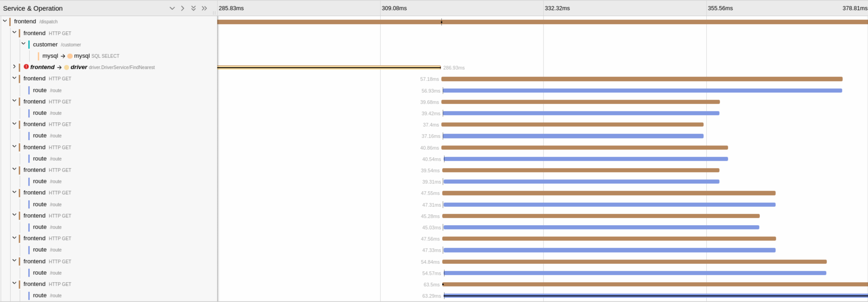This screenshot has width=868, height=302.
Task: Click the double down-chevron Collapse All icon
Action: (193, 8)
